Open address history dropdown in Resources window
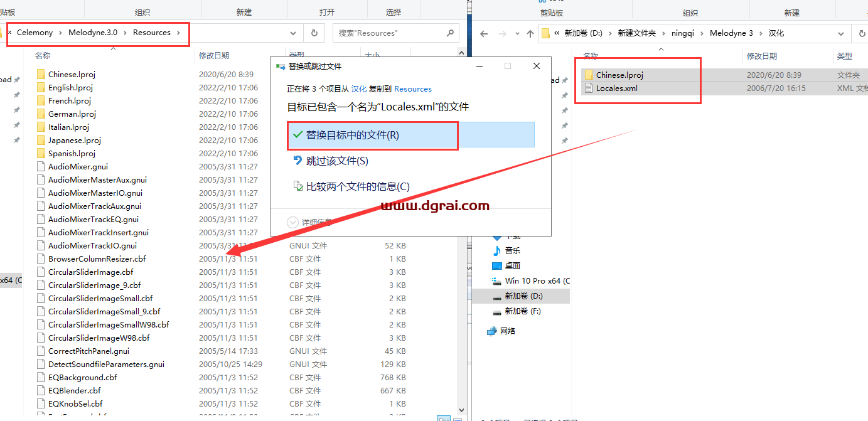 (x=294, y=33)
